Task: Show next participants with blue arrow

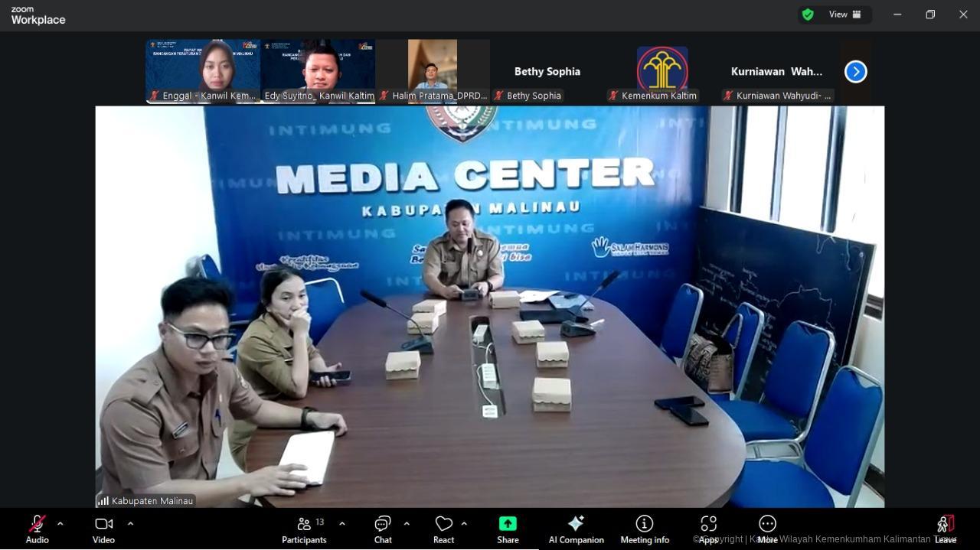Action: 855,72
